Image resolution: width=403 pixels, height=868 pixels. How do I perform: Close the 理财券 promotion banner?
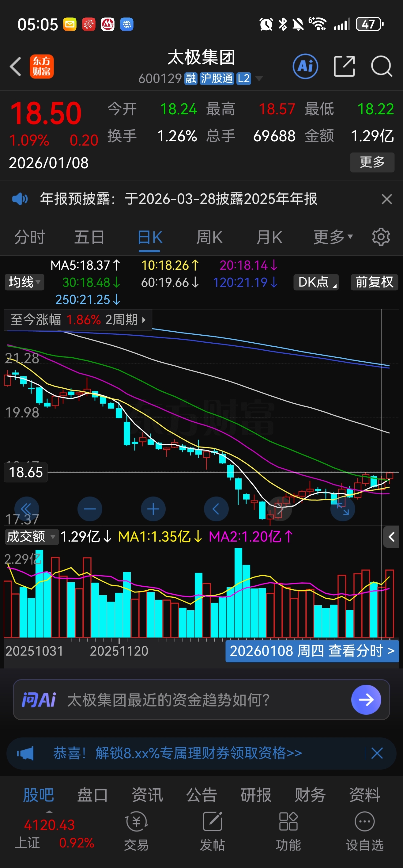click(377, 753)
